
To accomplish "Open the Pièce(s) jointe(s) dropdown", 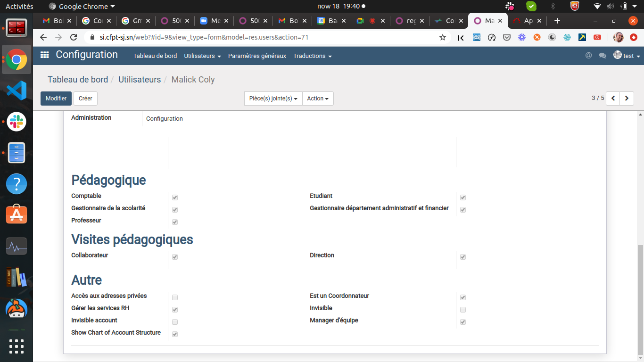I will [273, 99].
